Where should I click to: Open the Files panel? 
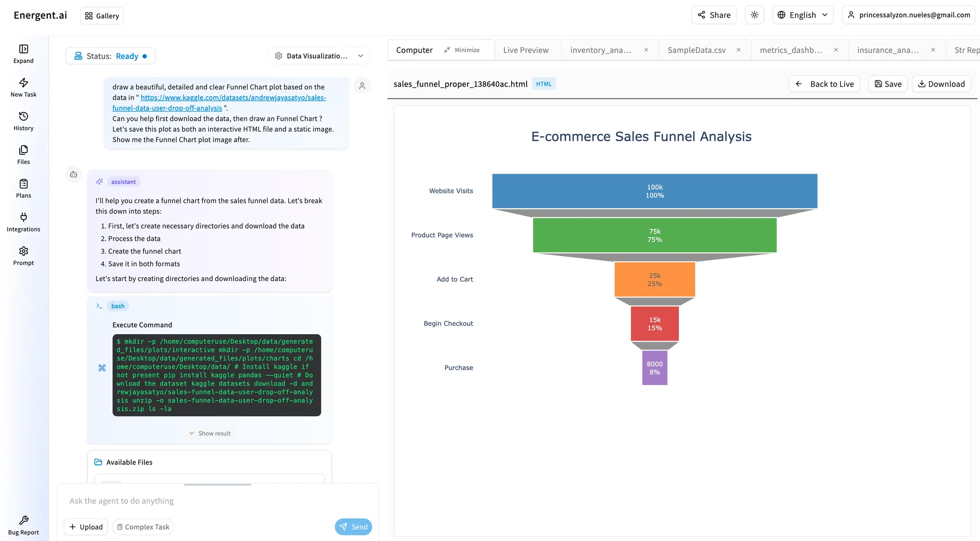(x=23, y=154)
